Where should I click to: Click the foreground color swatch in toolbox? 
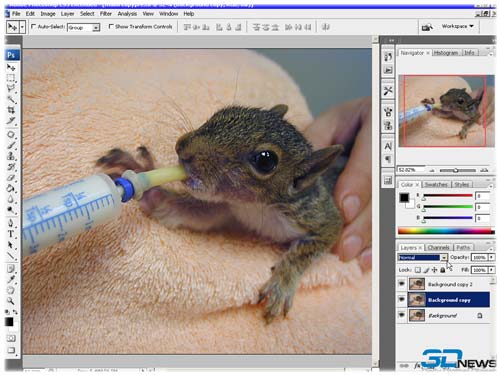9,322
